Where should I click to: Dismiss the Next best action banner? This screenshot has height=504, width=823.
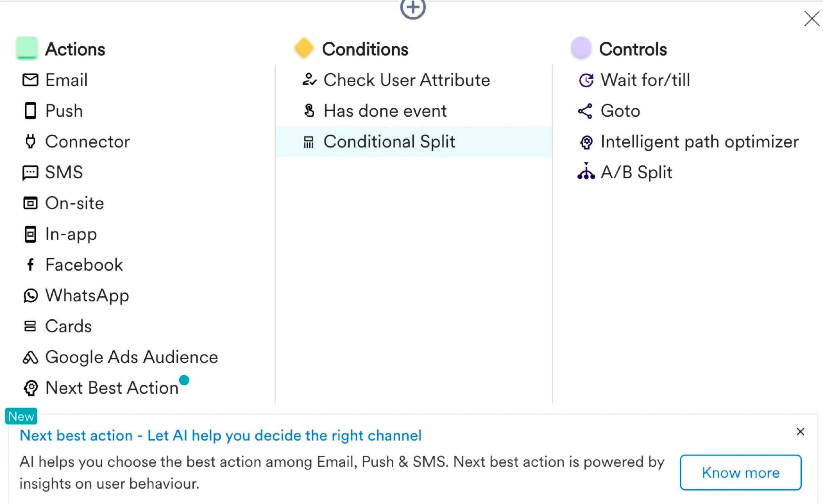(800, 432)
